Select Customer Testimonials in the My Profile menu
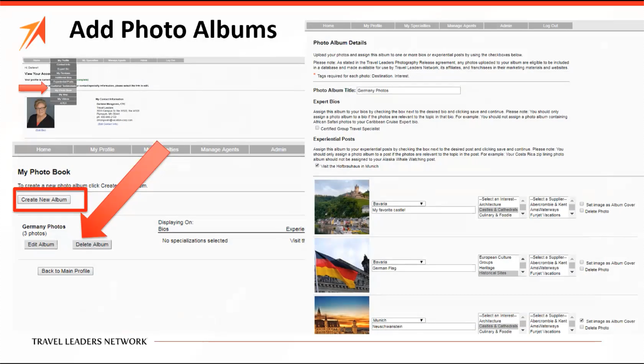This screenshot has width=644, height=364. [63, 86]
